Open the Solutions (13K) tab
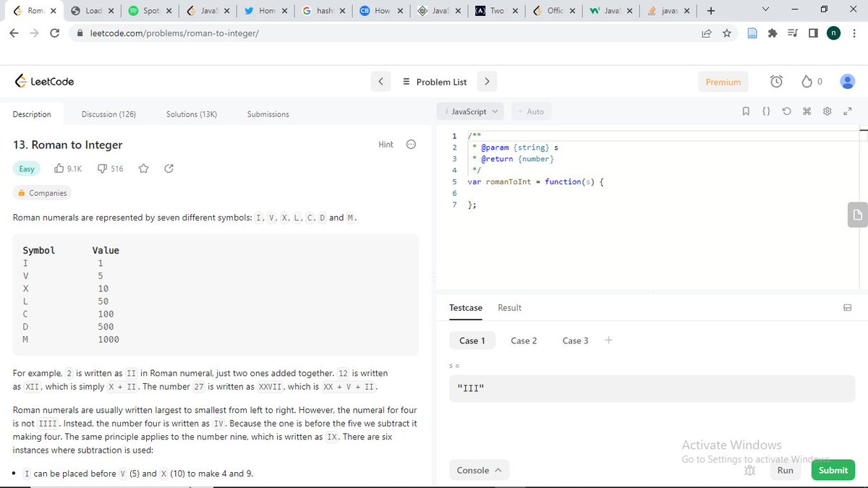The width and height of the screenshot is (868, 488). pyautogui.click(x=192, y=114)
